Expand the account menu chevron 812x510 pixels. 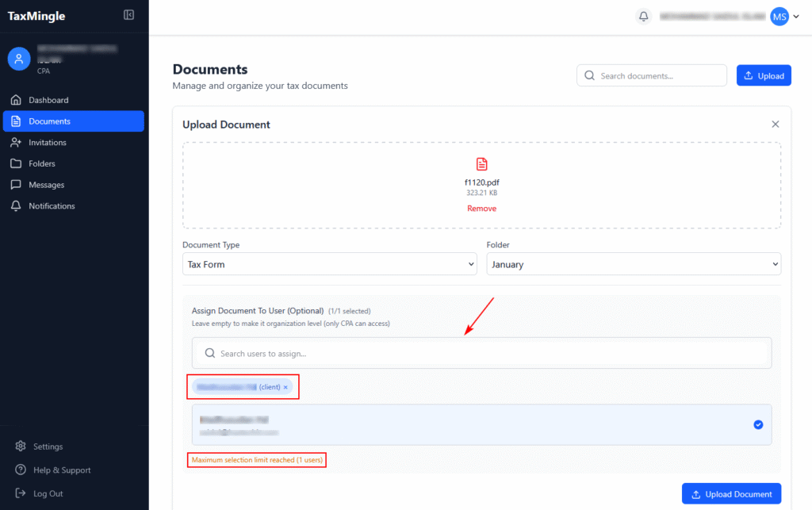tap(796, 17)
